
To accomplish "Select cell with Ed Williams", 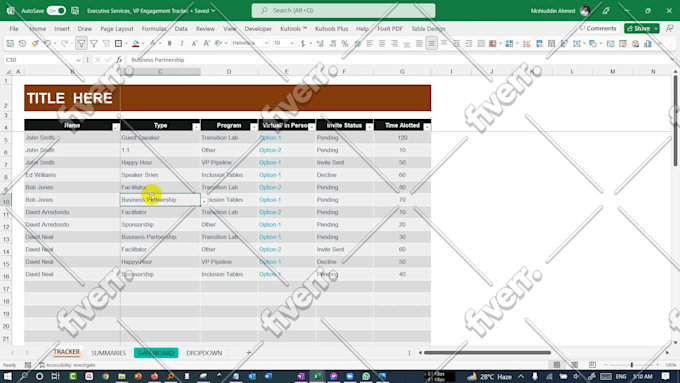I will pos(72,175).
